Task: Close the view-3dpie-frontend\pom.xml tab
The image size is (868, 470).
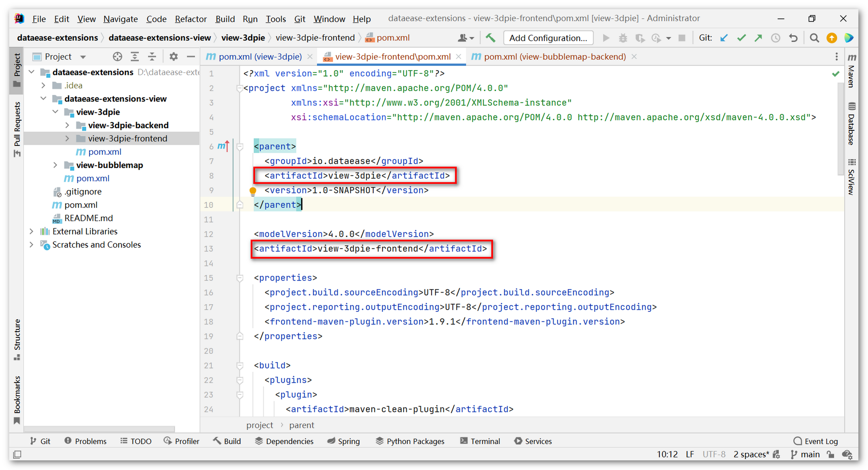Action: [458, 57]
